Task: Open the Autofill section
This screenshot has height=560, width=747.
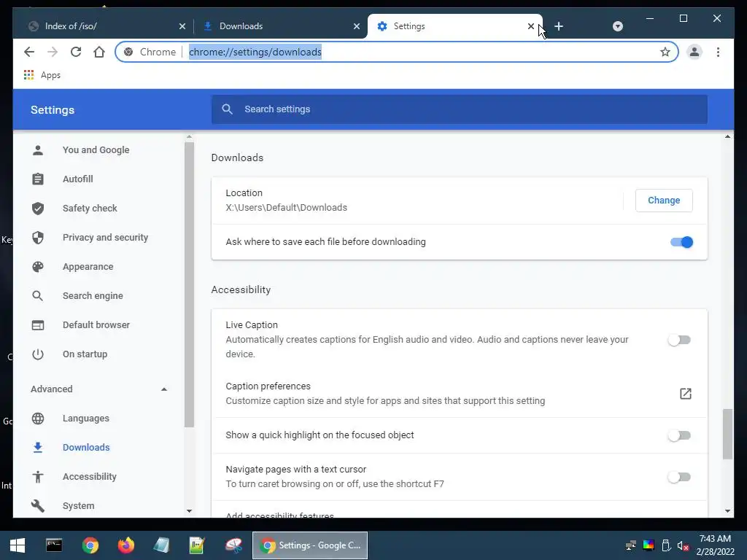Action: [77, 179]
